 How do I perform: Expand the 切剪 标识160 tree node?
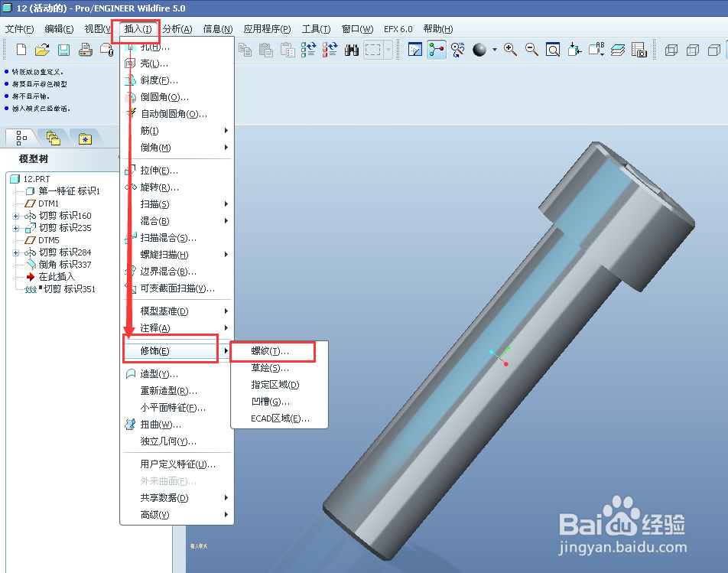(16, 216)
